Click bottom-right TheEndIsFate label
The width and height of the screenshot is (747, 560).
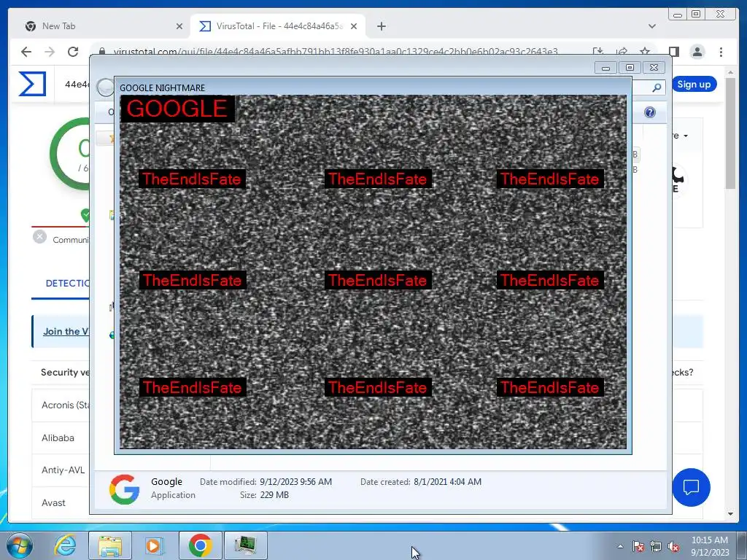(x=550, y=387)
